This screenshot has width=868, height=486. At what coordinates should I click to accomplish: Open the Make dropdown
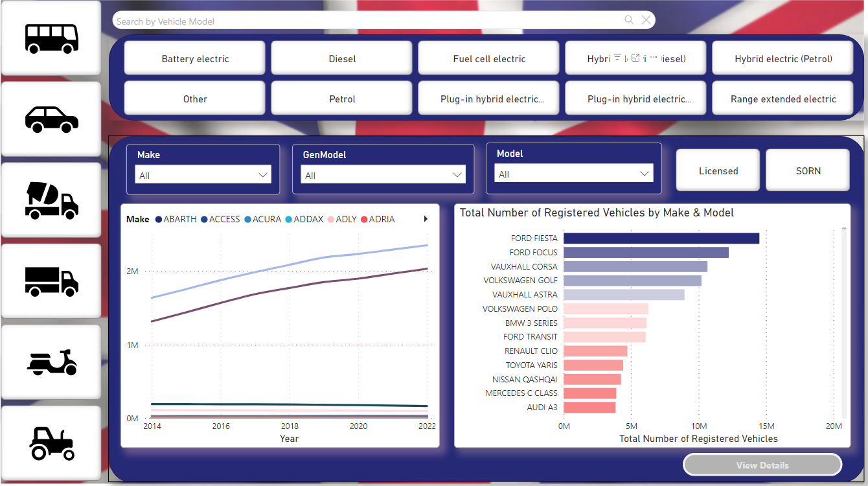[x=203, y=175]
